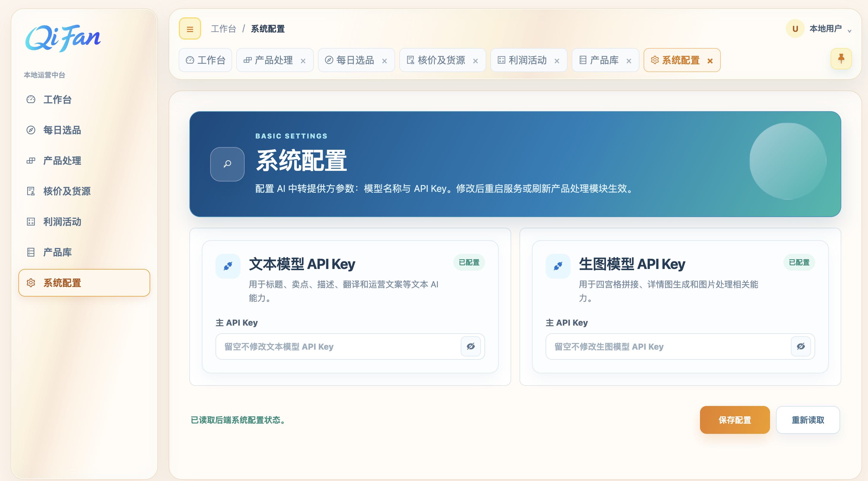The height and width of the screenshot is (481, 868).
Task: Open 产品库 in the sidebar
Action: pos(84,252)
